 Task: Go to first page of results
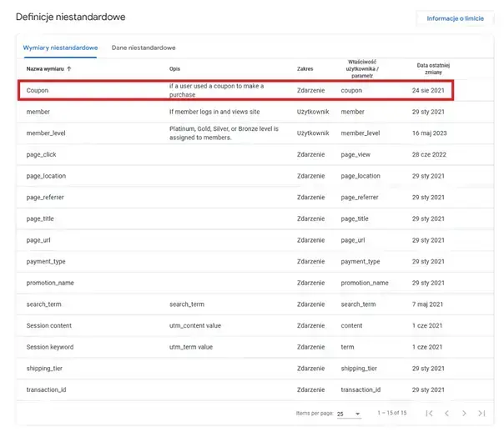coord(429,414)
